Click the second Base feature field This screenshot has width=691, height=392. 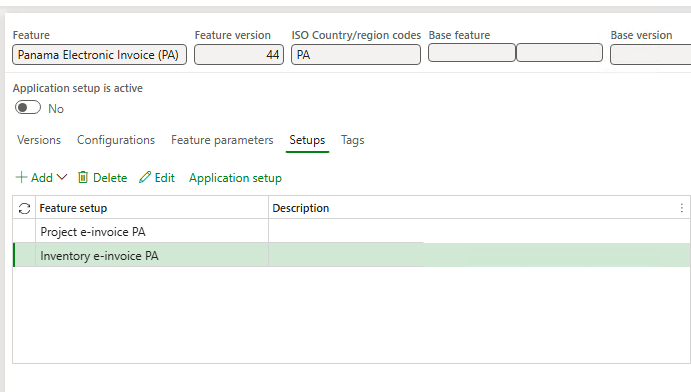559,53
